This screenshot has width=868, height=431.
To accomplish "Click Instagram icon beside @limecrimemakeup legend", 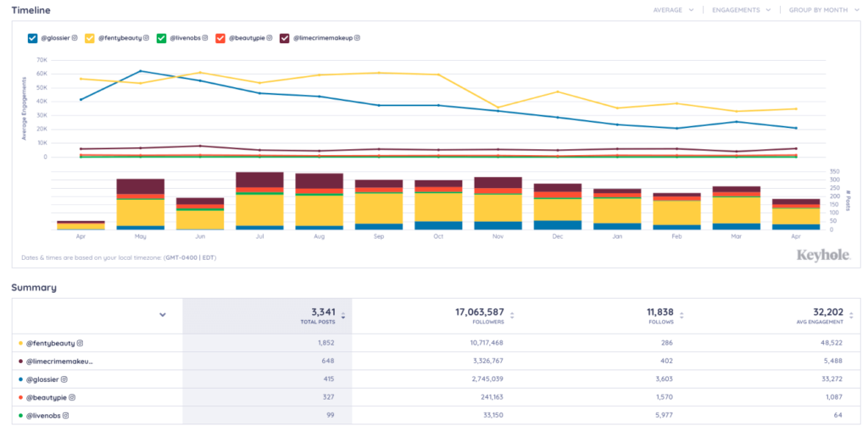I will pos(357,38).
